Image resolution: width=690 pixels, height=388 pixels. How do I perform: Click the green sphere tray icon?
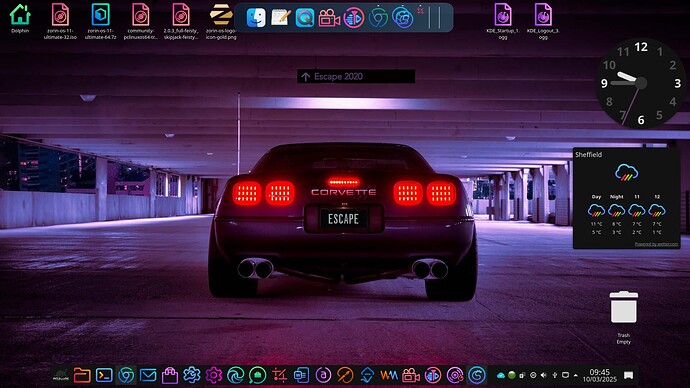pos(511,375)
